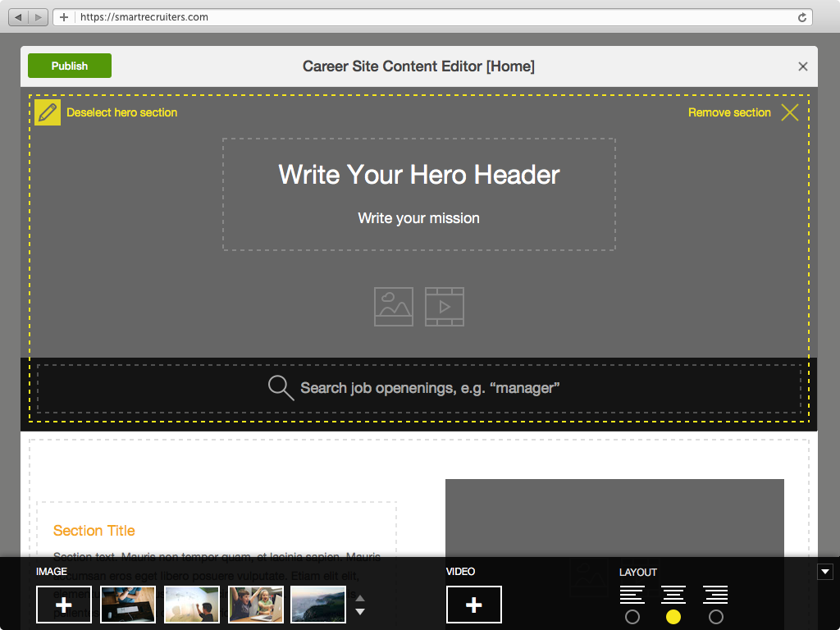Add hero image via picture placeholder icon

(394, 307)
